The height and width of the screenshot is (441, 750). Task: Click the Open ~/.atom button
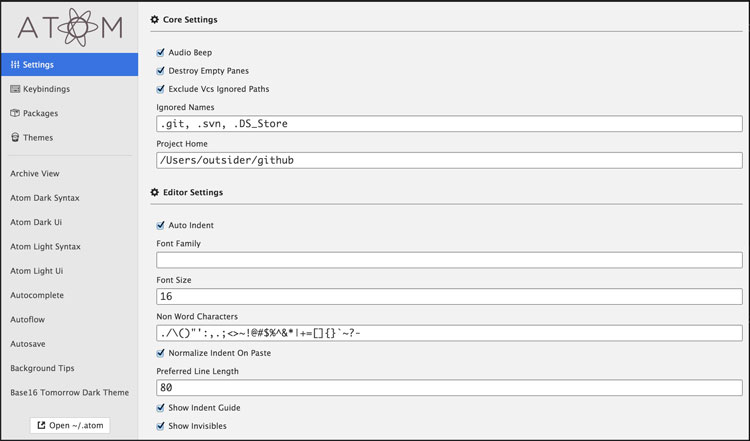click(x=70, y=425)
